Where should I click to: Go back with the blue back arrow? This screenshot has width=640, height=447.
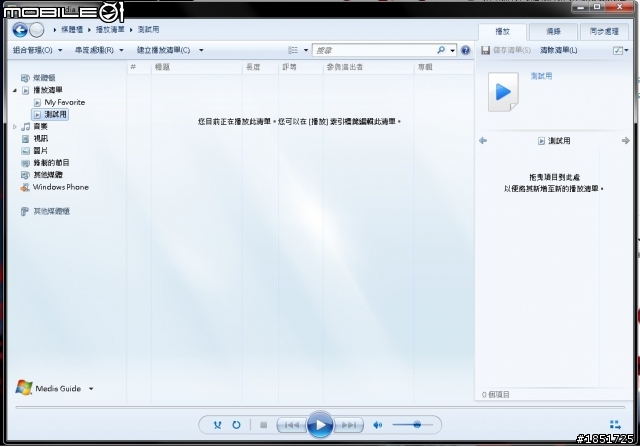pyautogui.click(x=20, y=30)
